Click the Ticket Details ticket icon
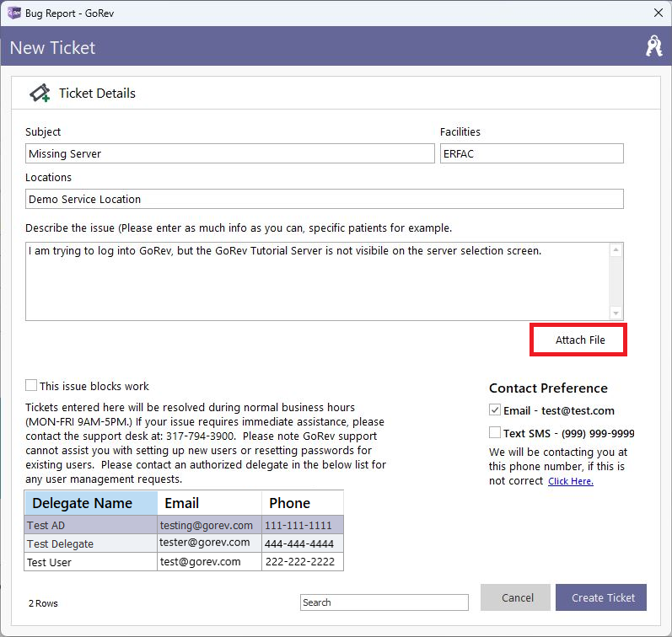Viewport: 672px width, 637px height. [x=40, y=93]
